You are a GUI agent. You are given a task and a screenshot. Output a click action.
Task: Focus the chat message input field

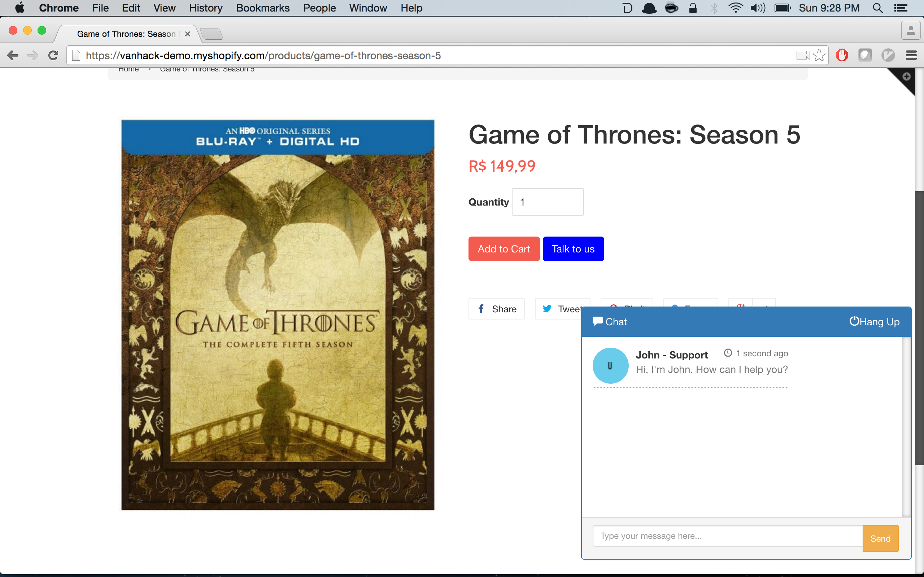[727, 536]
